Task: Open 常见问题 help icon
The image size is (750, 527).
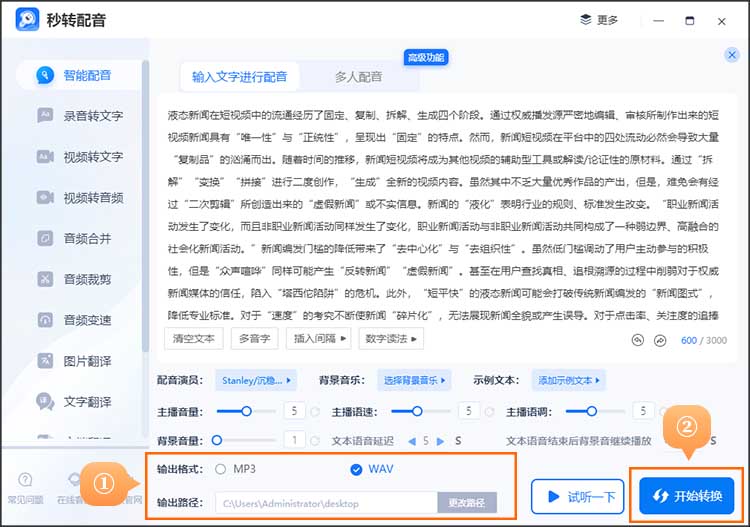Action: 25,487
